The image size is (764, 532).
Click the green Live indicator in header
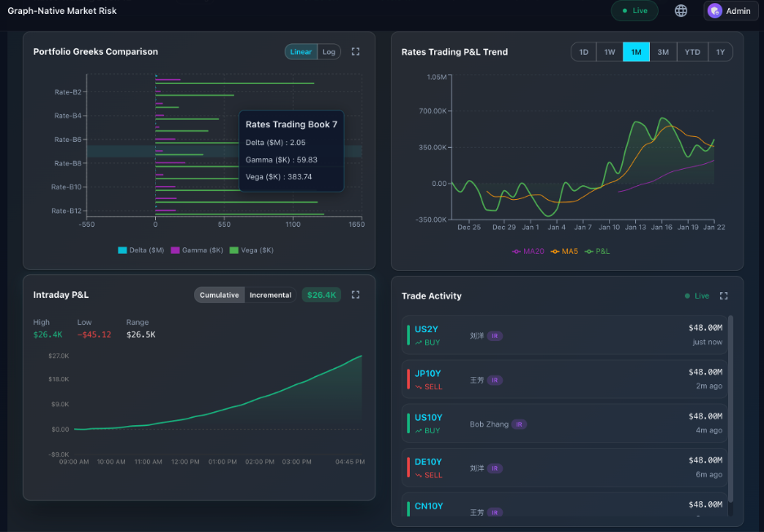[x=634, y=11]
